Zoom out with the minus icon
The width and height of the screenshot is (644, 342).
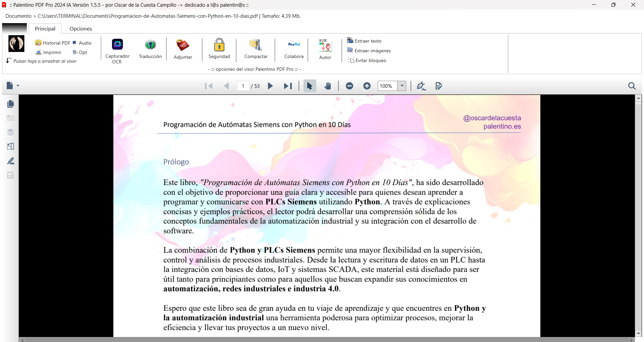pos(349,86)
